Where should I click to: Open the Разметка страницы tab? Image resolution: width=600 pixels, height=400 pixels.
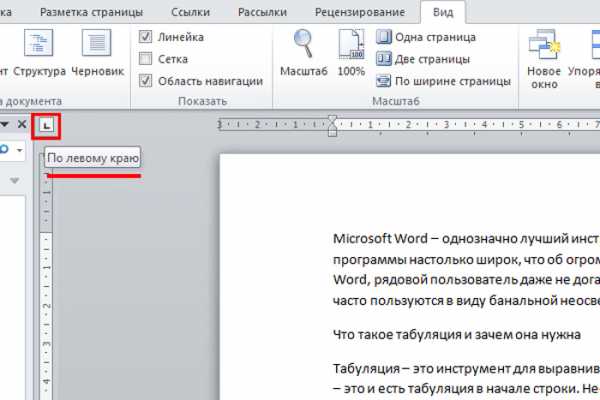click(x=91, y=12)
